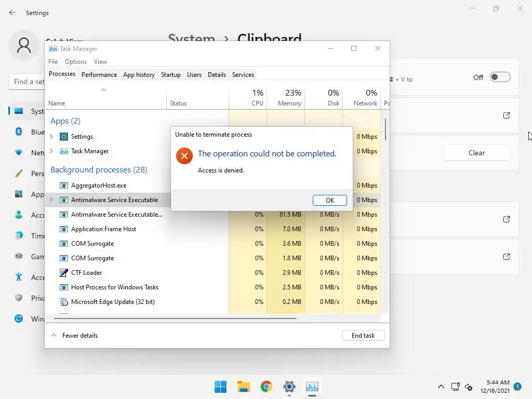Show hidden icons tray chevron
532x399 pixels.
pyautogui.click(x=441, y=387)
